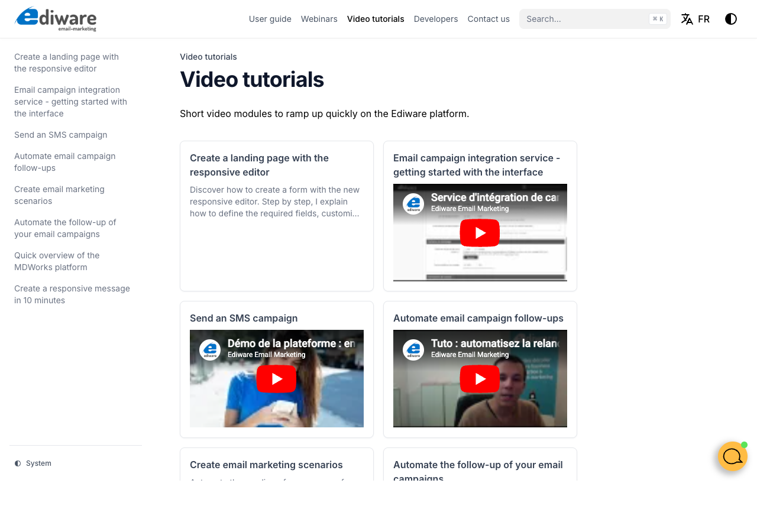
Task: Play the SMS campaign video
Action: 276,379
